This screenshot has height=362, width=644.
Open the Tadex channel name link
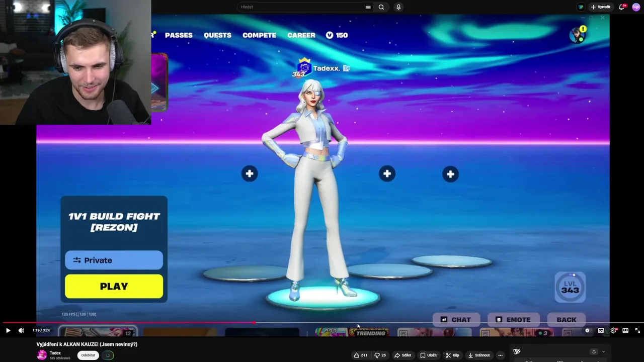pos(55,353)
